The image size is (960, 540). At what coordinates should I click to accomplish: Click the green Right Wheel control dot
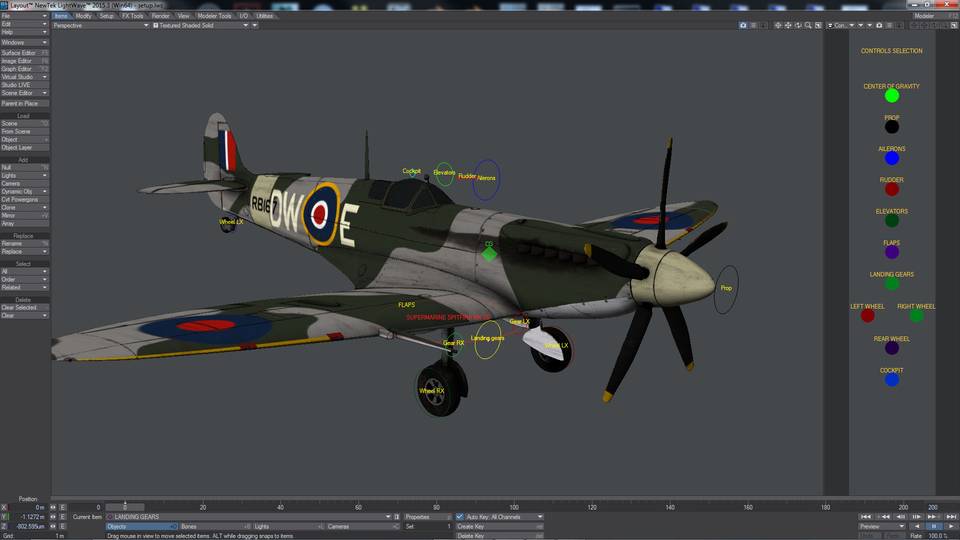(x=917, y=315)
